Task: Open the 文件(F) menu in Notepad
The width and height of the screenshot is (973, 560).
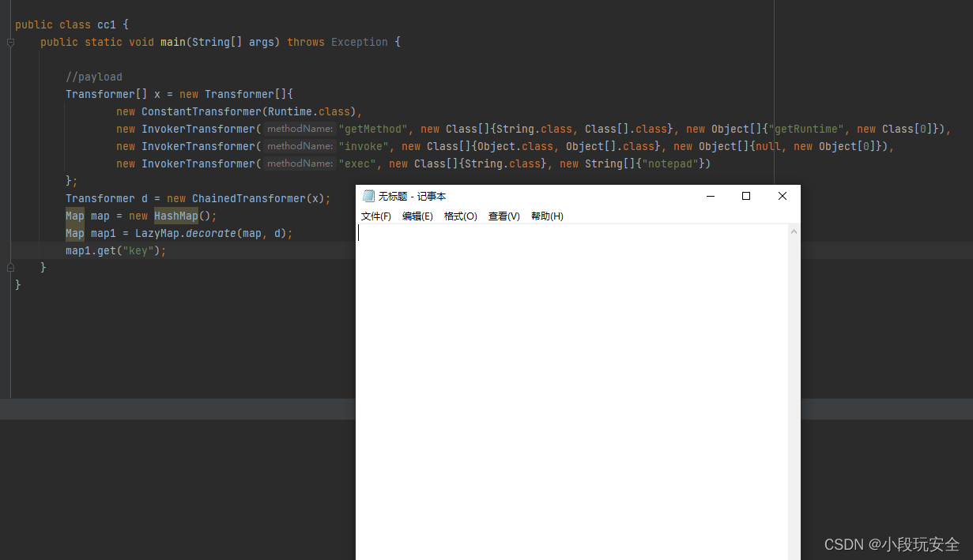Action: [376, 216]
